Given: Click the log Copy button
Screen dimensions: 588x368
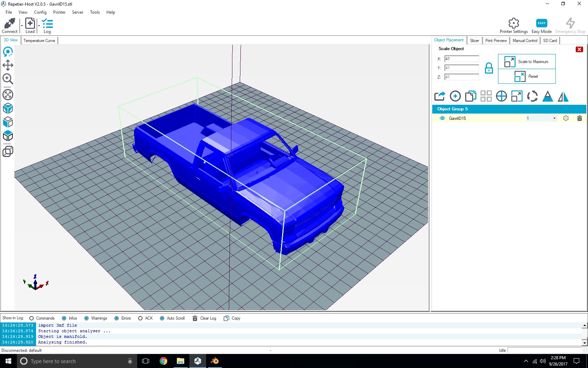Looking at the screenshot, I should tap(232, 318).
